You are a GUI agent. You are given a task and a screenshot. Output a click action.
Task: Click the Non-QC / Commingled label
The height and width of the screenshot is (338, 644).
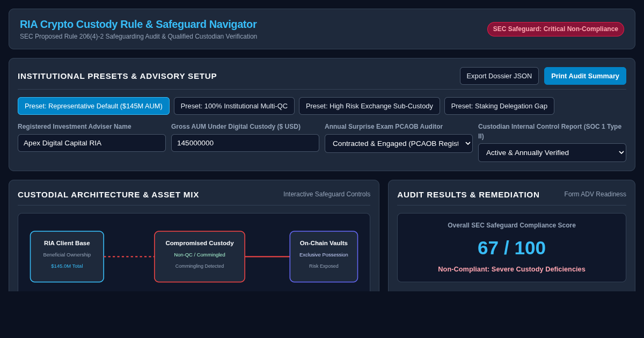click(x=200, y=255)
